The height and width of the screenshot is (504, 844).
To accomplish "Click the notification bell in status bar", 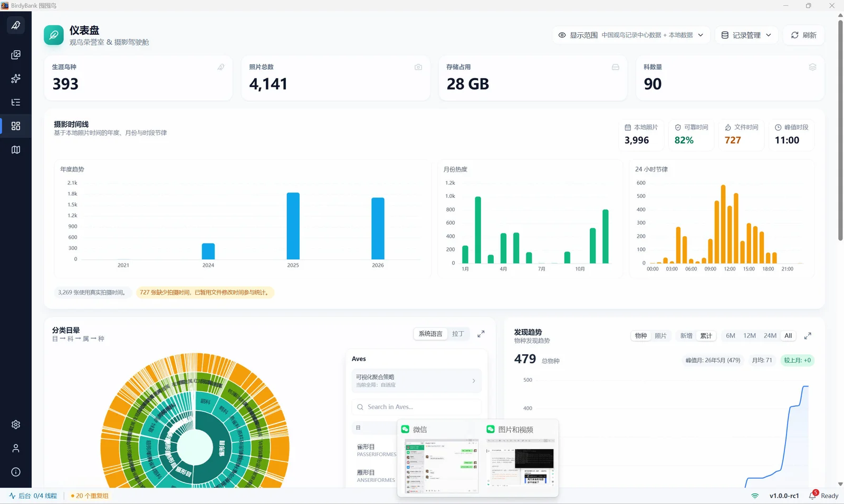I will [x=812, y=496].
